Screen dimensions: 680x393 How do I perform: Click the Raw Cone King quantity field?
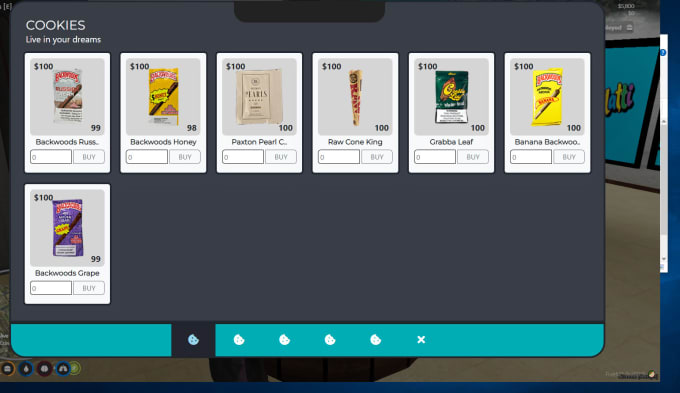tap(339, 157)
